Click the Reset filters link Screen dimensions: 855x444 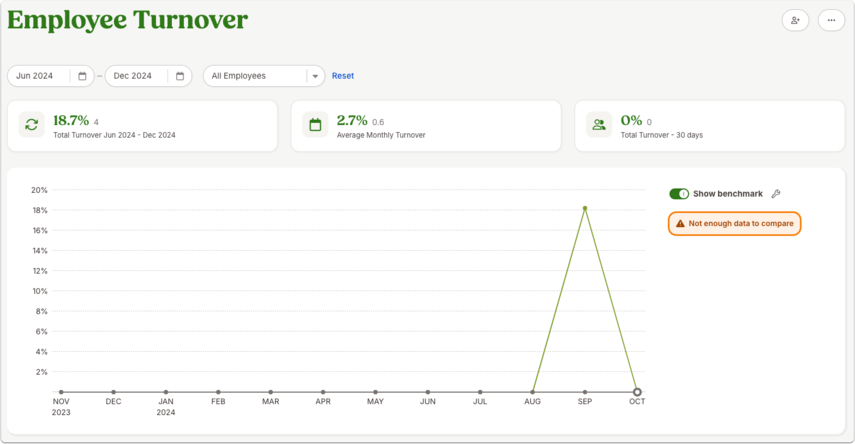point(343,76)
